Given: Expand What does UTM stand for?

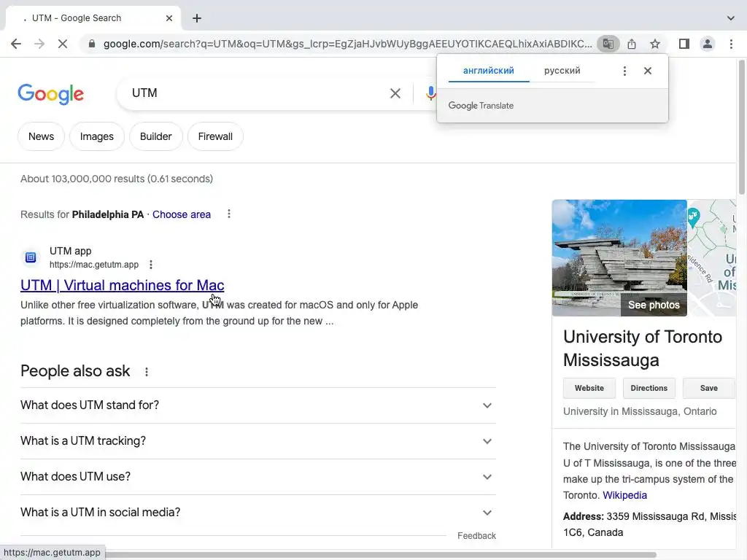Looking at the screenshot, I should (x=258, y=405).
